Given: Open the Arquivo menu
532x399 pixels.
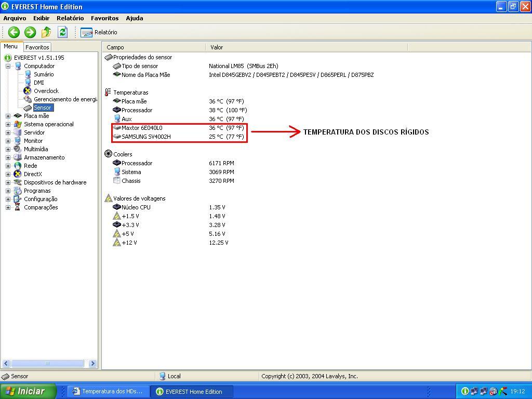Looking at the screenshot, I should point(15,18).
